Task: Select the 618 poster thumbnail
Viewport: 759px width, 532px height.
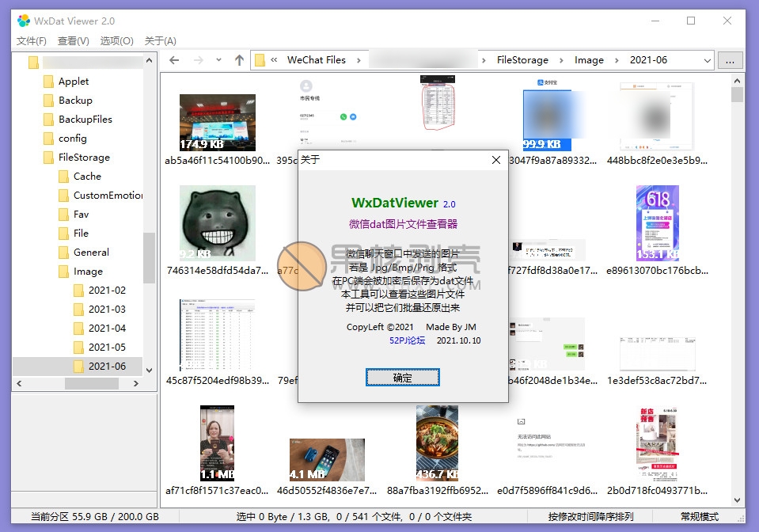Action: coord(658,223)
